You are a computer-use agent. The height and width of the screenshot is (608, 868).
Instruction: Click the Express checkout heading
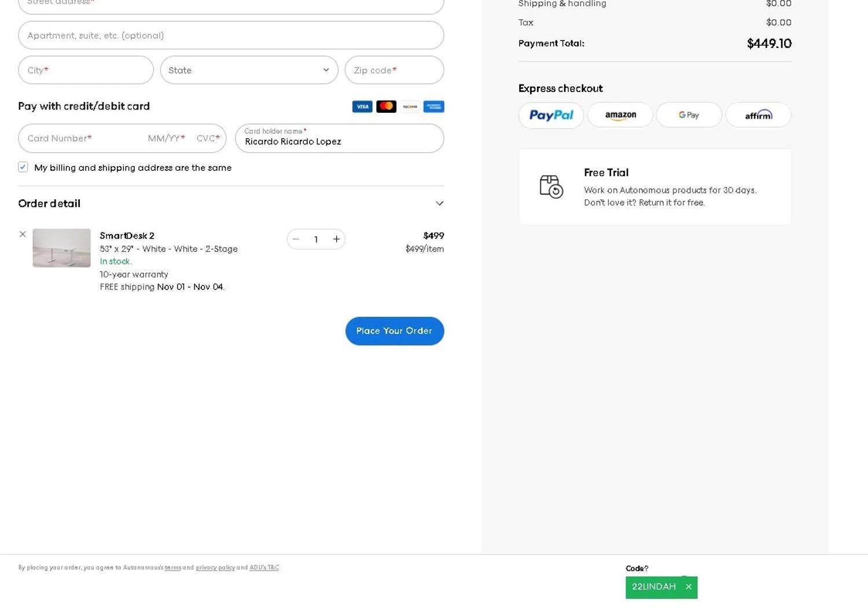point(561,89)
